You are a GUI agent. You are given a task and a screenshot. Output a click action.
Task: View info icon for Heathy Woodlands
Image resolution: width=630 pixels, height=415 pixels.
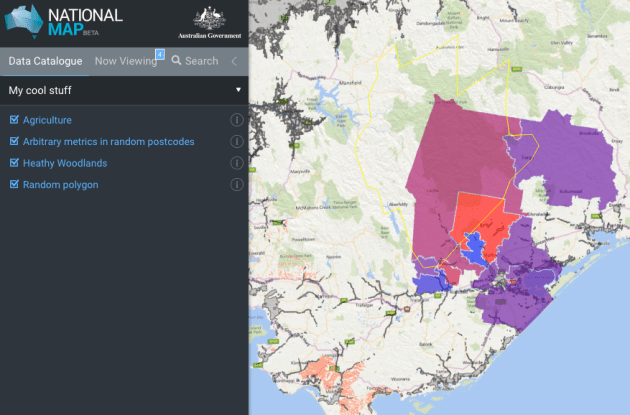tap(237, 163)
